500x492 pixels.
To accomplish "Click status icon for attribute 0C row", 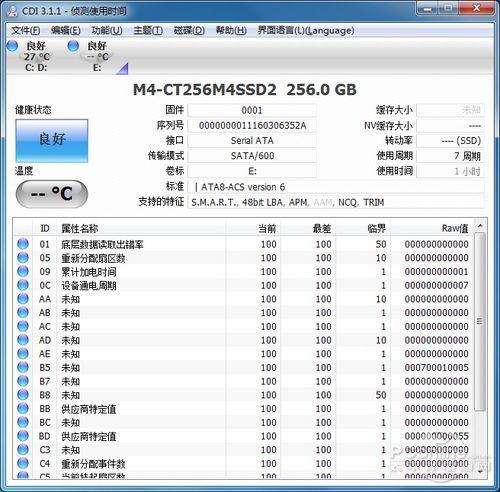I will tap(23, 285).
